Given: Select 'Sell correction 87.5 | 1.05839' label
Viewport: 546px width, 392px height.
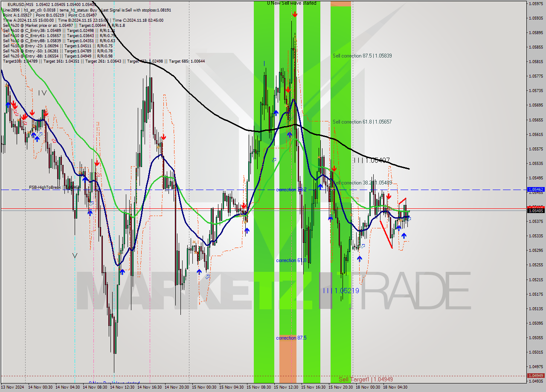Looking at the screenshot, I should tap(362, 56).
